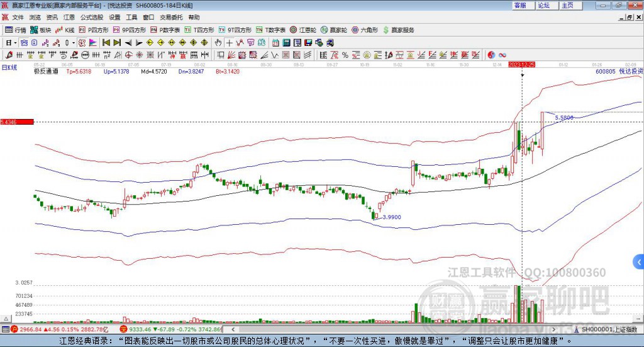Open the 9T四方形 tool
The image size is (644, 347).
235,30
